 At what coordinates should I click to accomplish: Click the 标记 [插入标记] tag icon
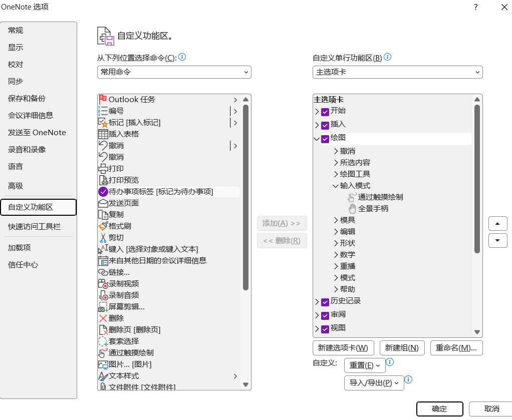click(x=103, y=122)
